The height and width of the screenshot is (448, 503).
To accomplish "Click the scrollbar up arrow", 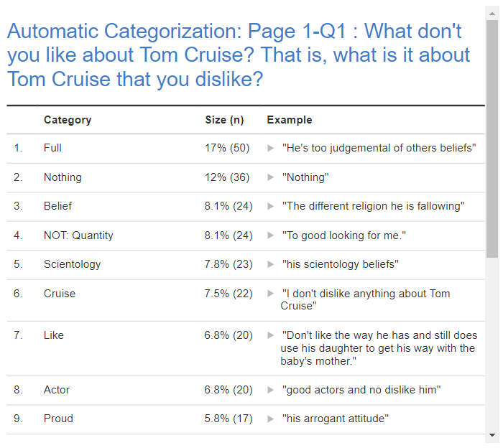I will [492, 14].
